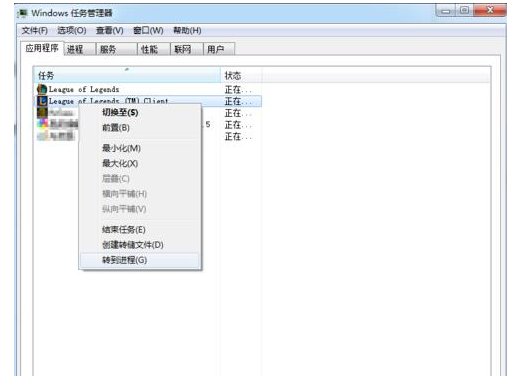The image size is (516, 389).
Task: Choose 切换至(S) in context menu
Action: [140, 112]
